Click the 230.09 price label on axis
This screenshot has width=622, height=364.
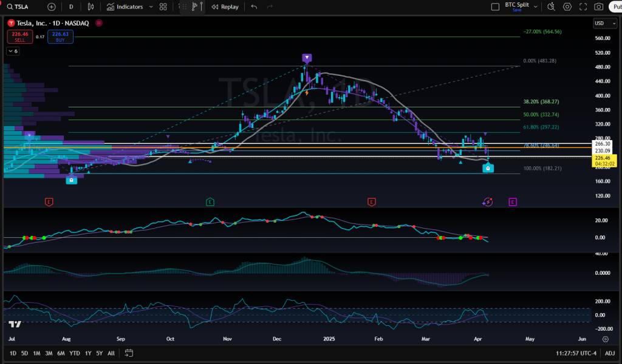(603, 151)
